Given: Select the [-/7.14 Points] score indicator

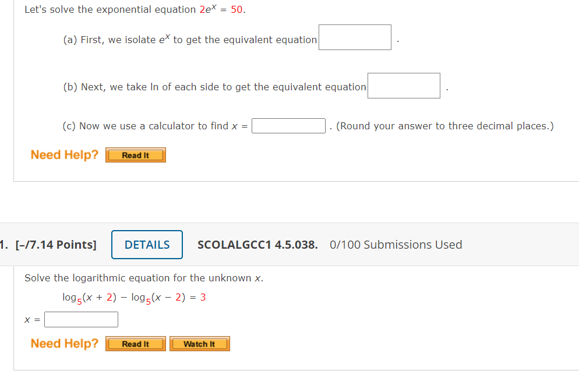Looking at the screenshot, I should pos(55,245).
